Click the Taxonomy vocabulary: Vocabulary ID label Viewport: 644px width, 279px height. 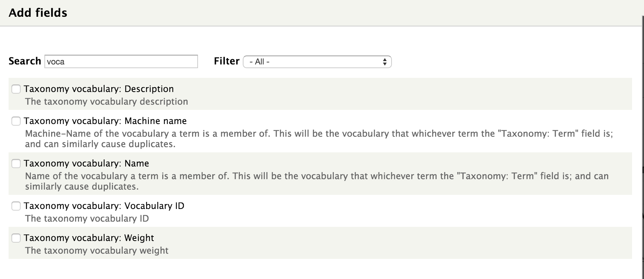point(104,206)
